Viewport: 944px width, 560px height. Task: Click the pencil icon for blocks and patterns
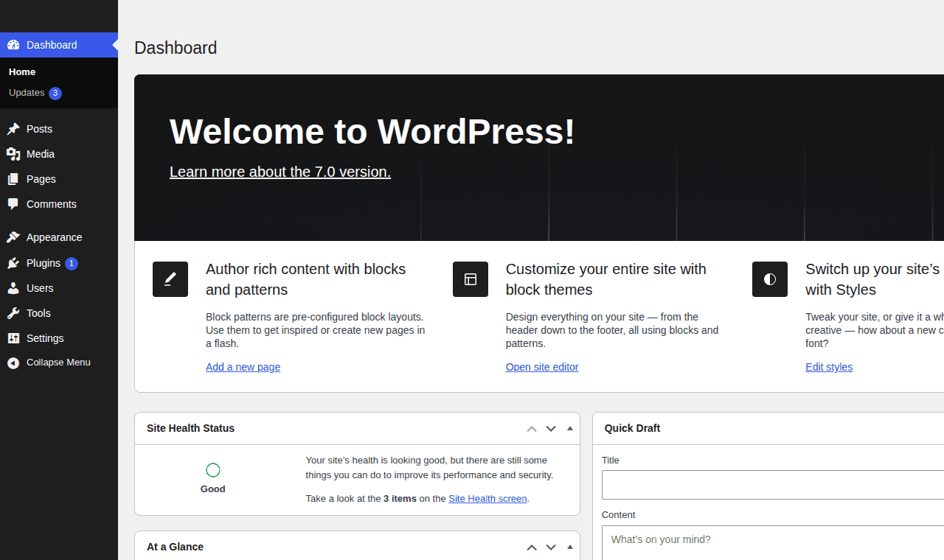170,279
